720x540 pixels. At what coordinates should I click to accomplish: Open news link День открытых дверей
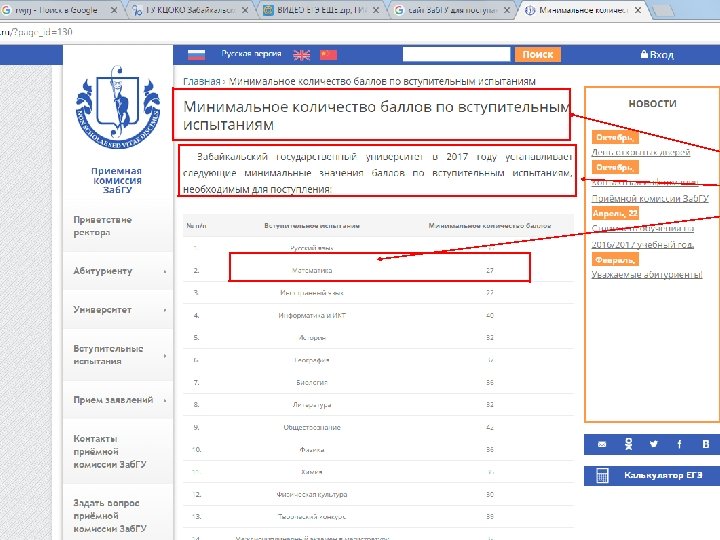641,152
